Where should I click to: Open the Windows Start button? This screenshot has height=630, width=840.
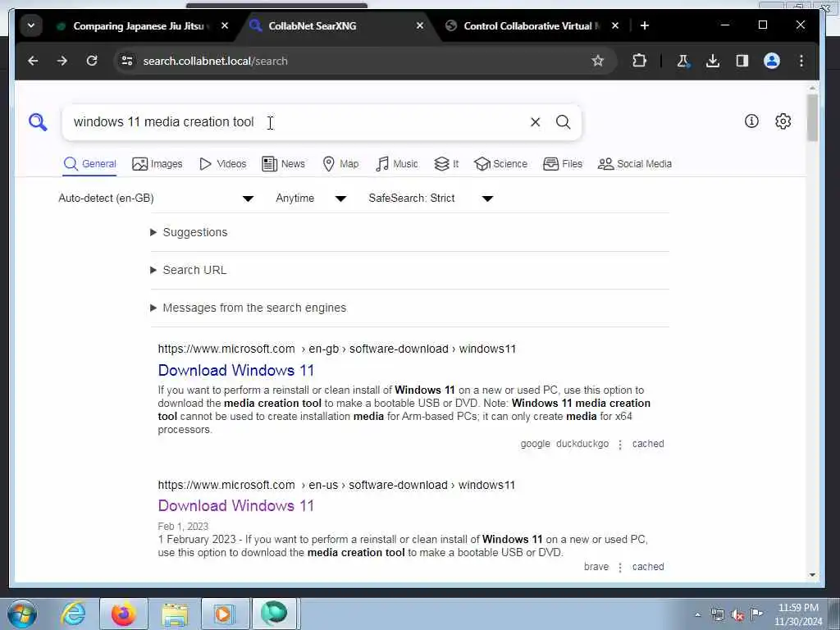[22, 614]
